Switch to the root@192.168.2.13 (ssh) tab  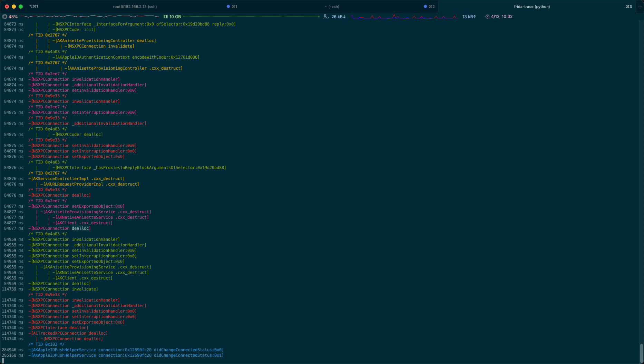135,7
